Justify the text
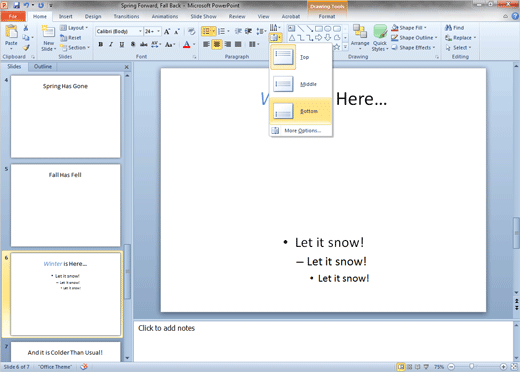The height and width of the screenshot is (372, 520). (x=238, y=44)
